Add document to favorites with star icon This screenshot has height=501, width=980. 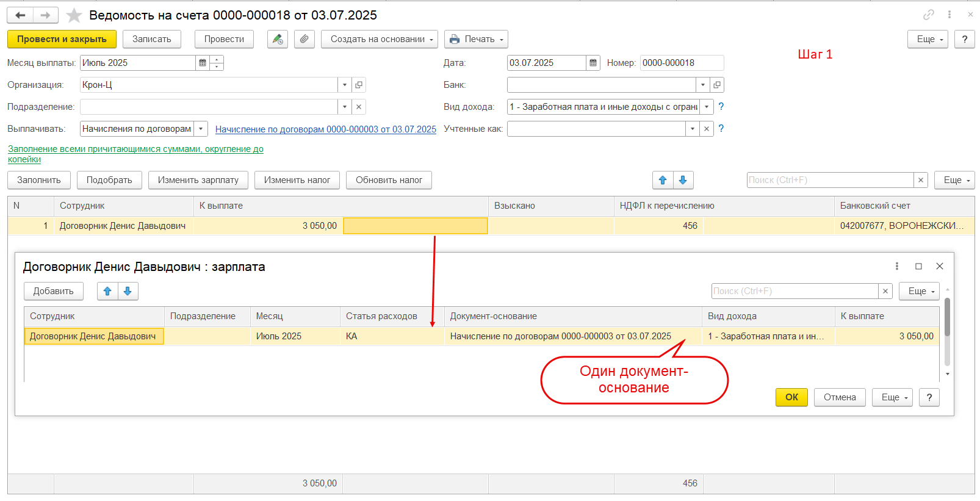pos(74,15)
